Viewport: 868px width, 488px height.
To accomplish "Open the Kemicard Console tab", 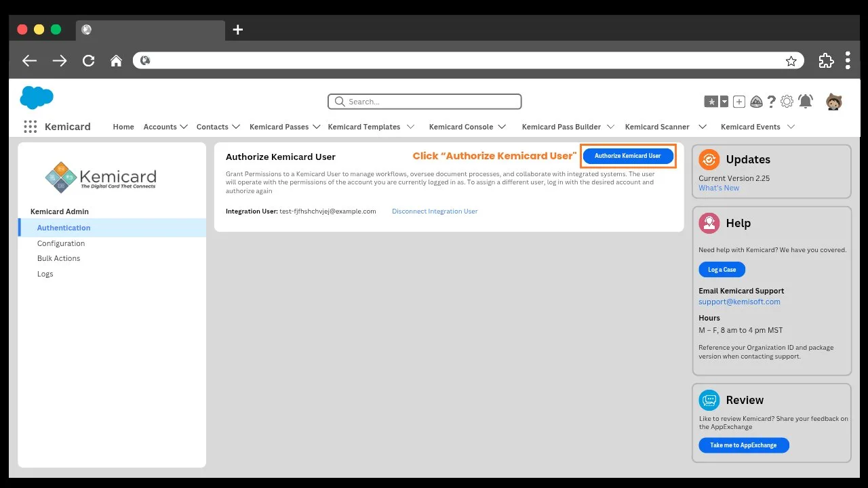I will (x=460, y=127).
